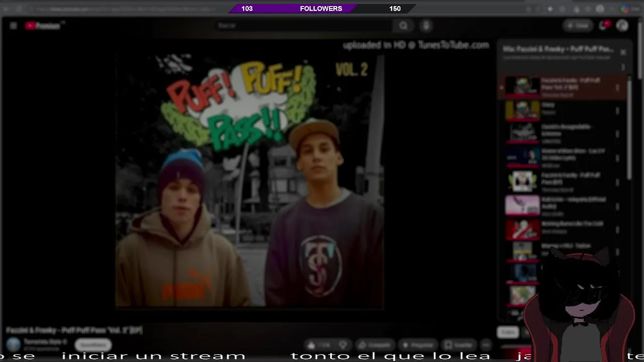Open options for first playlist item
This screenshot has width=644, height=362.
pos(617,87)
